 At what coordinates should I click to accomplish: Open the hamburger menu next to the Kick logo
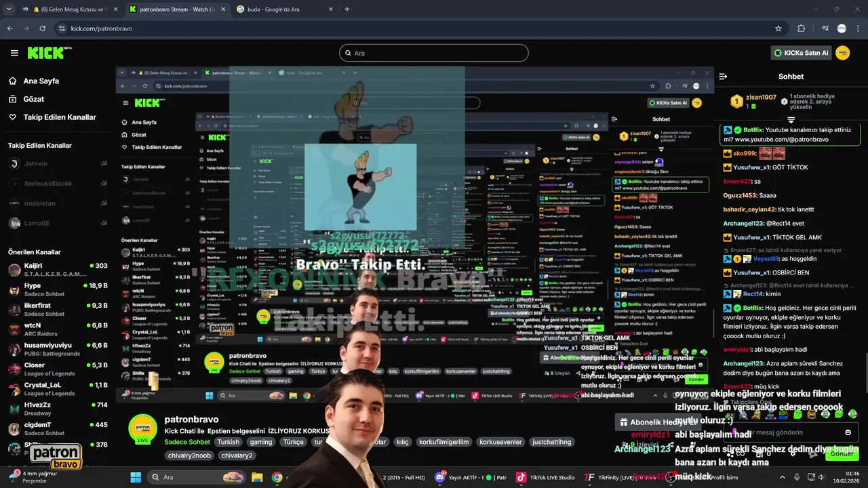point(14,53)
